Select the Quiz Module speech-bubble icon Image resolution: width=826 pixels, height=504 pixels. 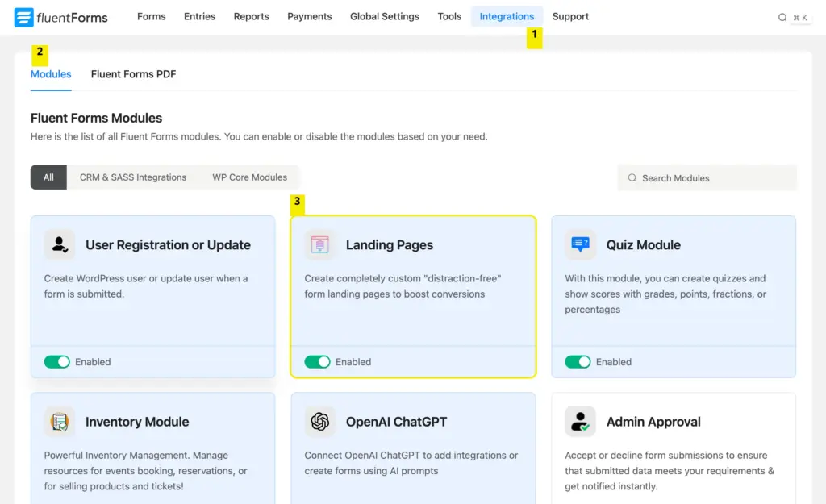coord(580,244)
